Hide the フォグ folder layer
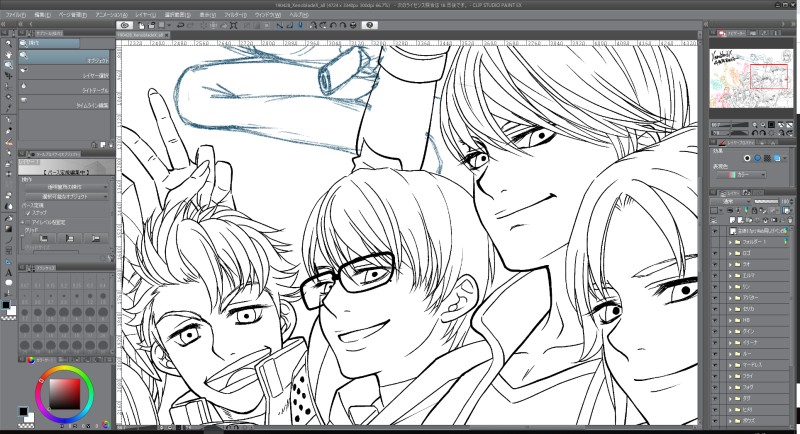The height and width of the screenshot is (434, 800). coord(715,388)
